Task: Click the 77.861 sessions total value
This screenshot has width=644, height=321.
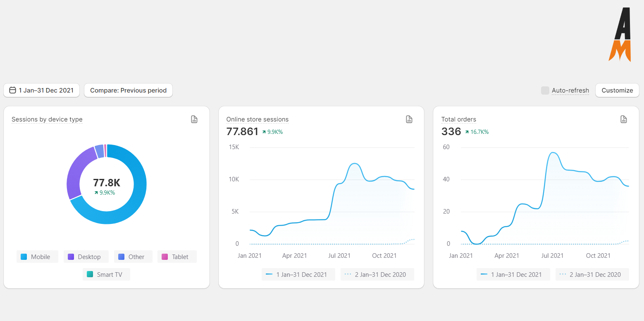Action: [x=243, y=132]
